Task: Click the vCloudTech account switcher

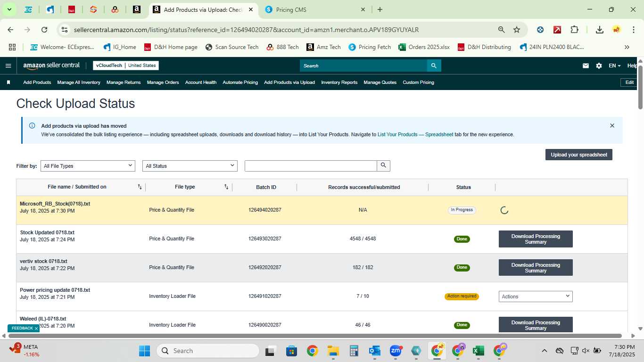Action: pyautogui.click(x=126, y=66)
